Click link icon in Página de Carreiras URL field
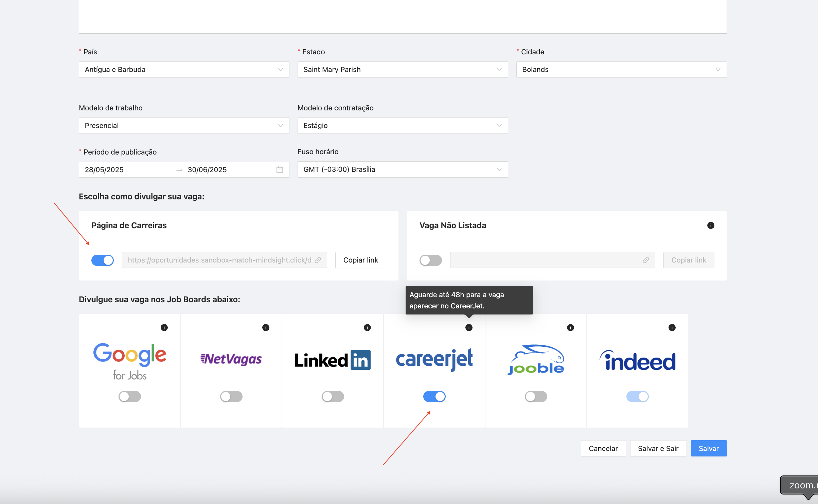The image size is (818, 504). 318,260
